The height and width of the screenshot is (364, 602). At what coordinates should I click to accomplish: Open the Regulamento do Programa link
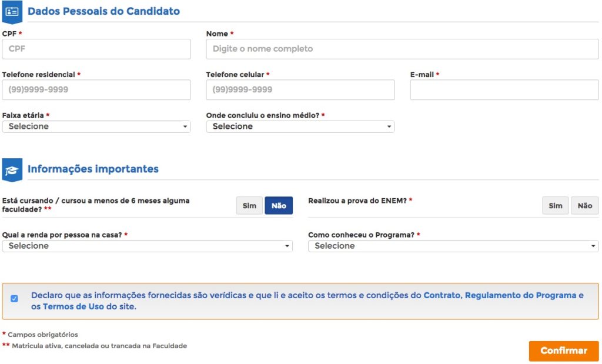tap(520, 295)
